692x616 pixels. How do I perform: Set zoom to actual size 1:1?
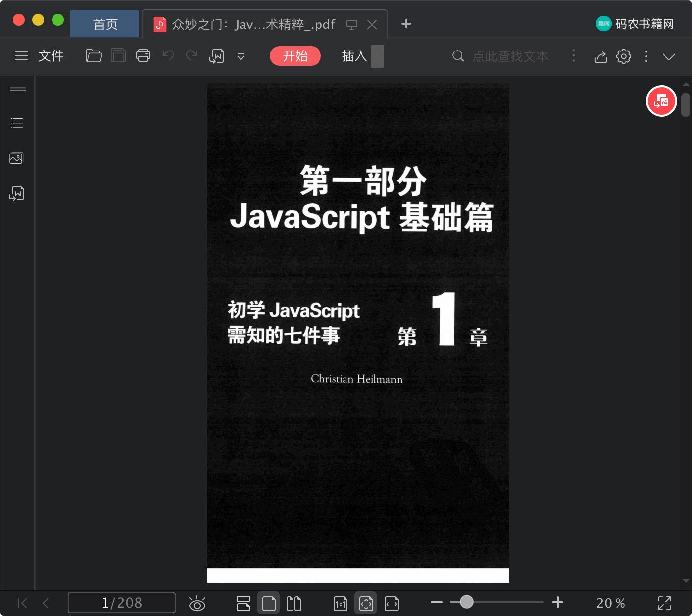coord(341,604)
